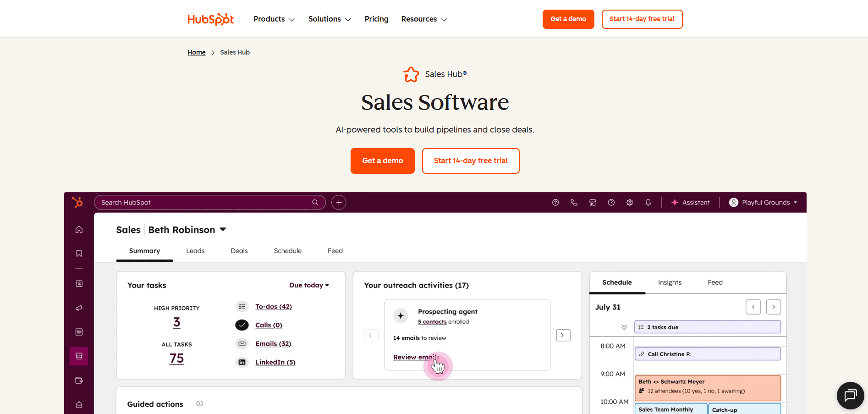The image size is (868, 414).
Task: Click the Home icon in sidebar
Action: click(79, 229)
